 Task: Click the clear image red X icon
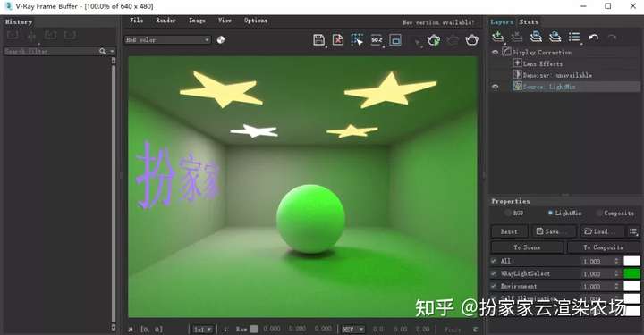(x=338, y=40)
